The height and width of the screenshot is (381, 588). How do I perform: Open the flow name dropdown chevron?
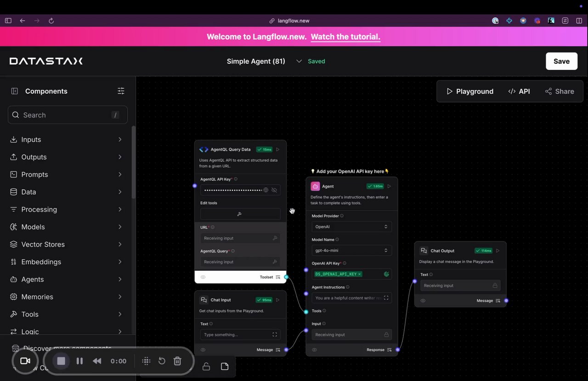coord(299,61)
